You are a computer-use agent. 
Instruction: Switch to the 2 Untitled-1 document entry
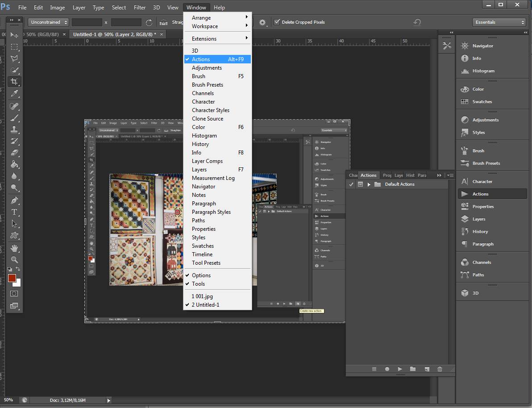[217, 305]
